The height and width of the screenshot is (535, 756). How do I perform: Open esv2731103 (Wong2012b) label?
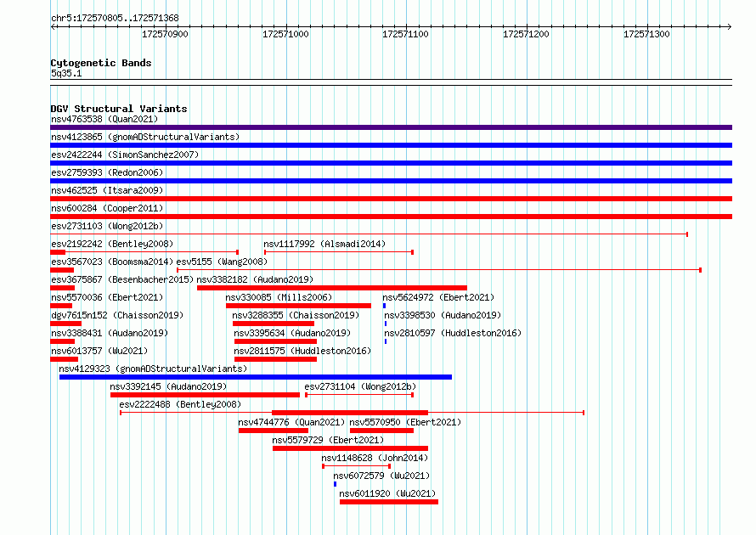(x=107, y=226)
